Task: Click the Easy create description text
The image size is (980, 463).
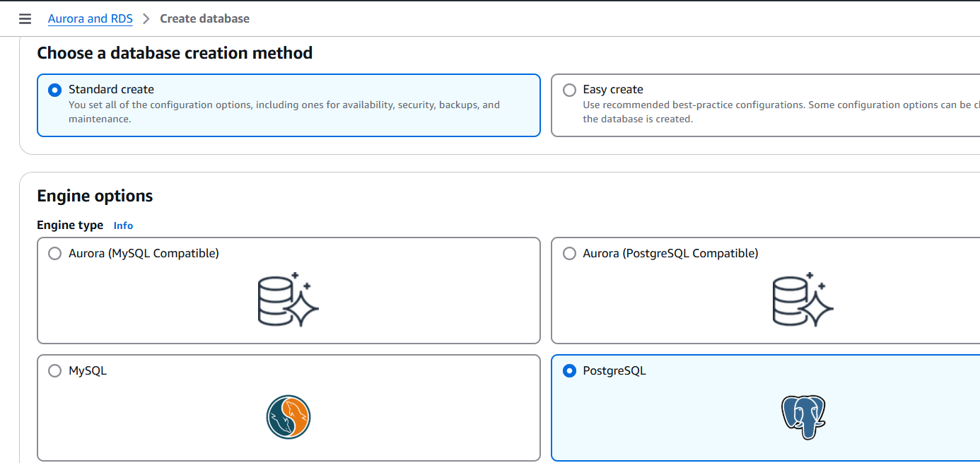Action: 781,112
